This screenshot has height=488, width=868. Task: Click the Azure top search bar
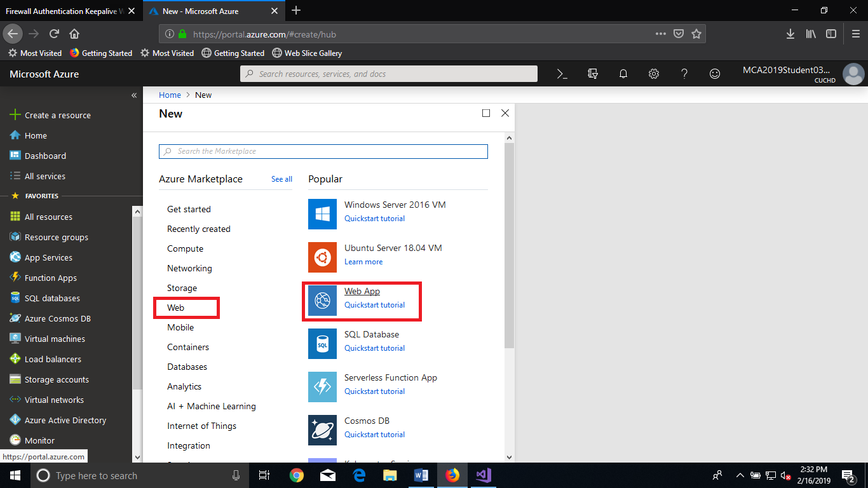tap(389, 74)
